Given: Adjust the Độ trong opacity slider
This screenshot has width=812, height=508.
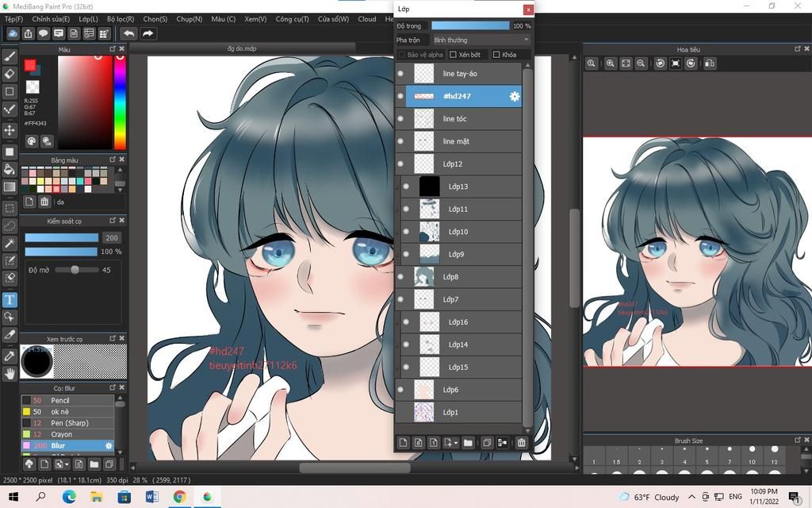Looking at the screenshot, I should [470, 25].
